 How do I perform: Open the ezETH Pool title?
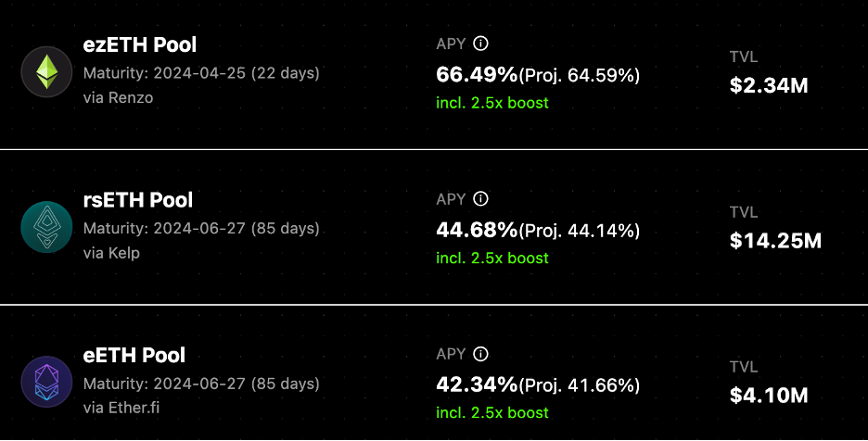[x=140, y=44]
